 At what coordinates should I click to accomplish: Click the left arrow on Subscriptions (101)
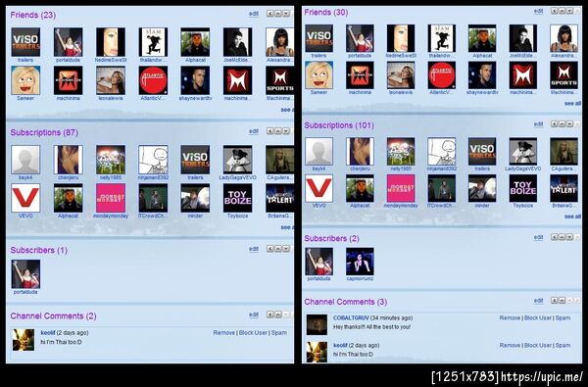pos(554,123)
